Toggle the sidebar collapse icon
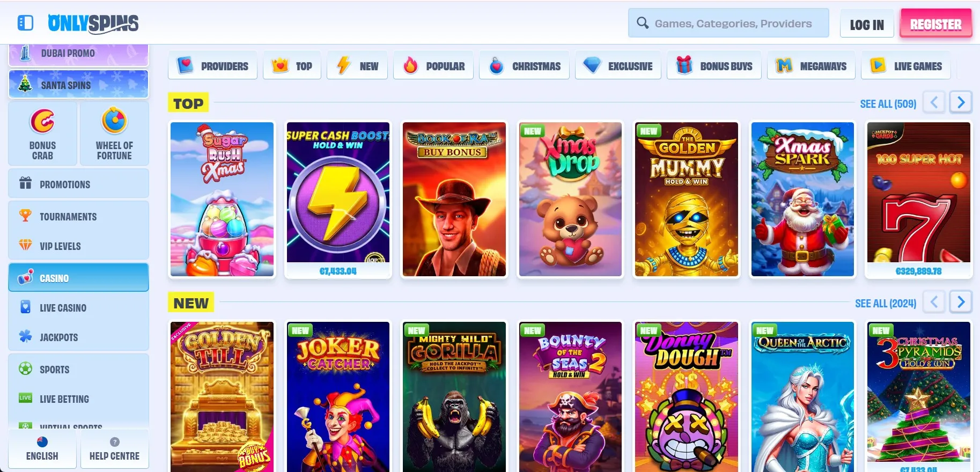This screenshot has height=472, width=980. click(x=25, y=23)
